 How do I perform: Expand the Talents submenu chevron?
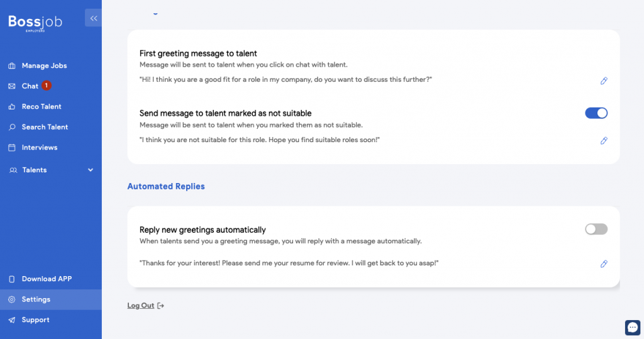pos(91,170)
